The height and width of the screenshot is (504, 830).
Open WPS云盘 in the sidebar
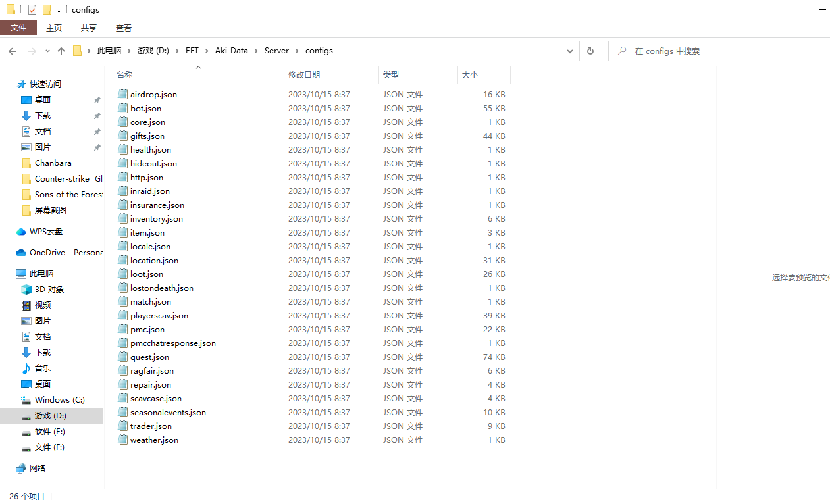pos(45,232)
